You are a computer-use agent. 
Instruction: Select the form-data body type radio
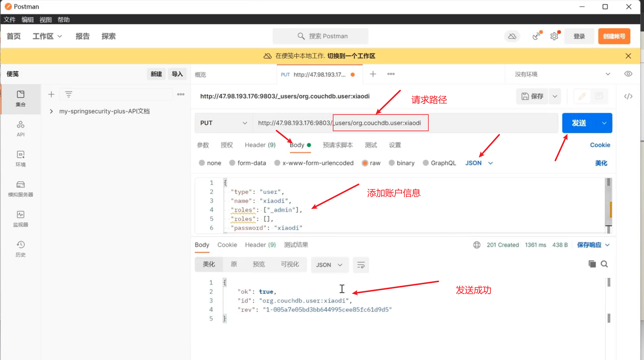(232, 163)
